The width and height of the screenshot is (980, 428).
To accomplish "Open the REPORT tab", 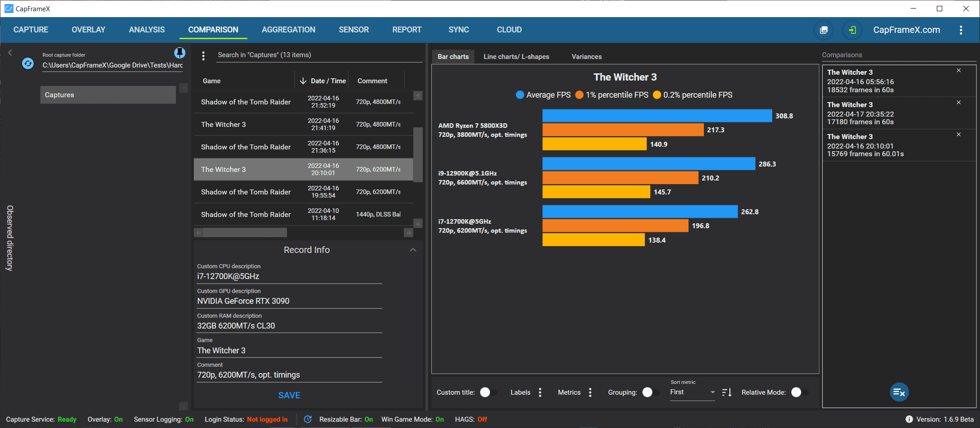I will tap(407, 30).
